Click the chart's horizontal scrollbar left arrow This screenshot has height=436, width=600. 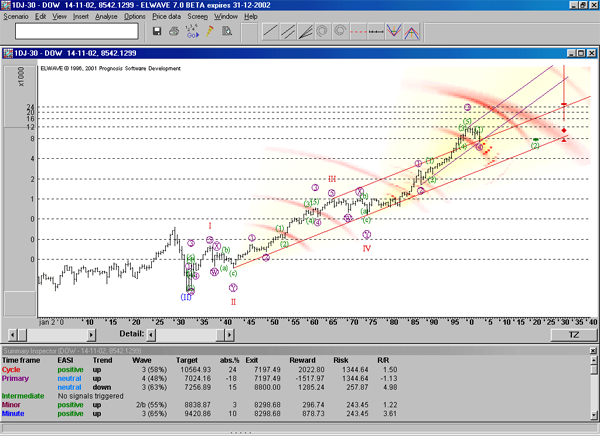pyautogui.click(x=11, y=333)
